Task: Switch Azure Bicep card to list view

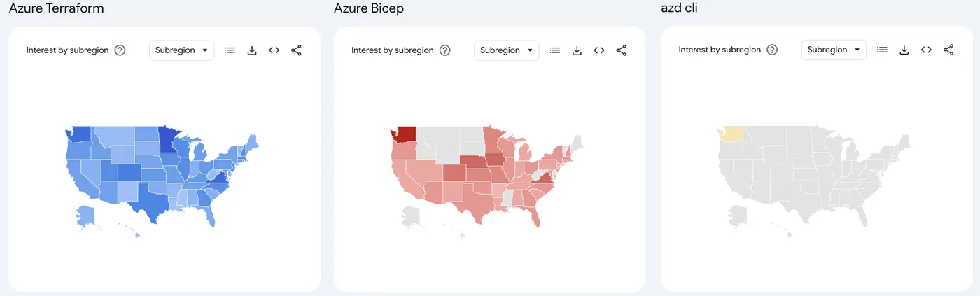Action: (554, 50)
